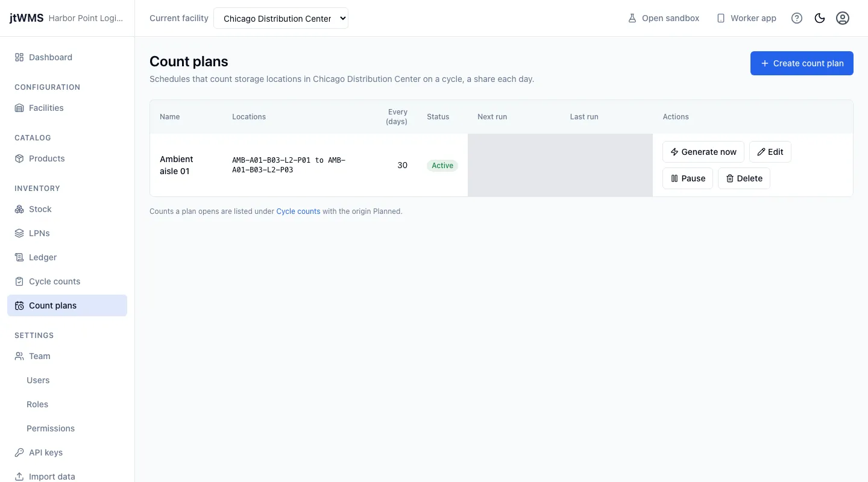The height and width of the screenshot is (482, 868).
Task: Open the help question mark icon
Action: pyautogui.click(x=797, y=18)
